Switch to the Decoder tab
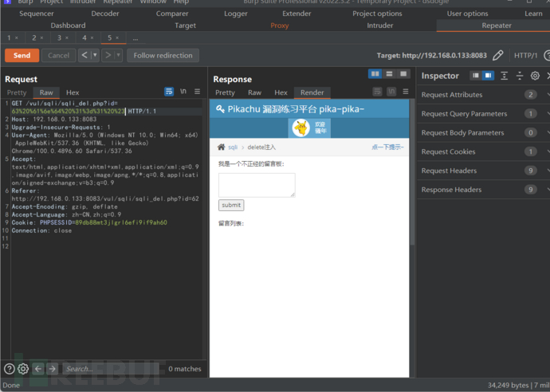This screenshot has height=392, width=550. click(105, 14)
